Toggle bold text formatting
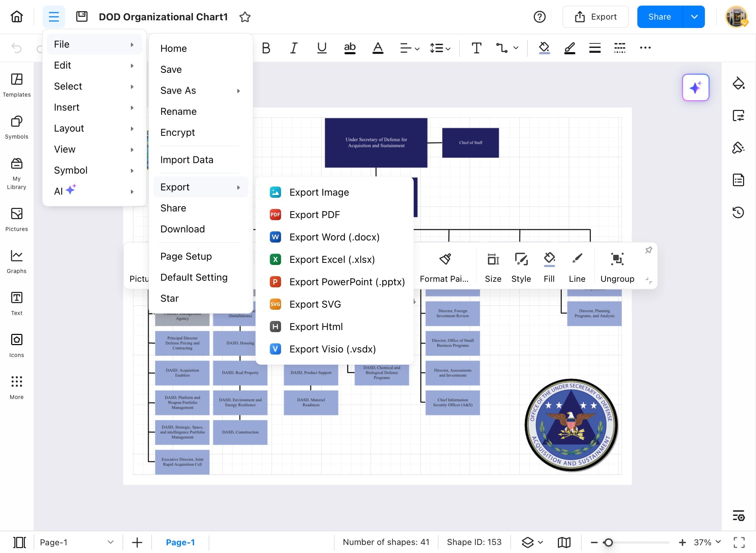The image size is (756, 553). (x=266, y=48)
